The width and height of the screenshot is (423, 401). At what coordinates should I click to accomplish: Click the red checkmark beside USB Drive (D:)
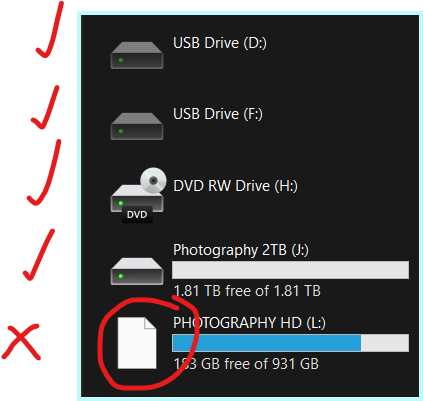click(x=50, y=30)
